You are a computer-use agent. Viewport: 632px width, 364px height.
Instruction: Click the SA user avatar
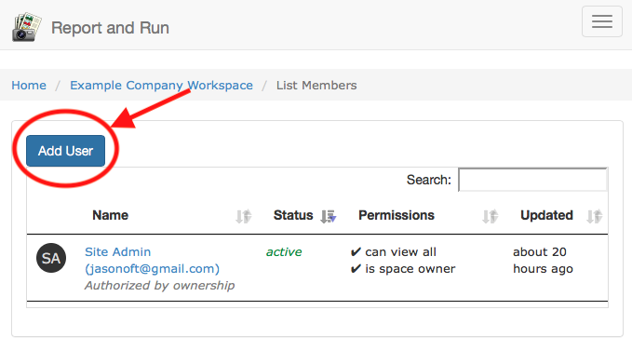(51, 258)
